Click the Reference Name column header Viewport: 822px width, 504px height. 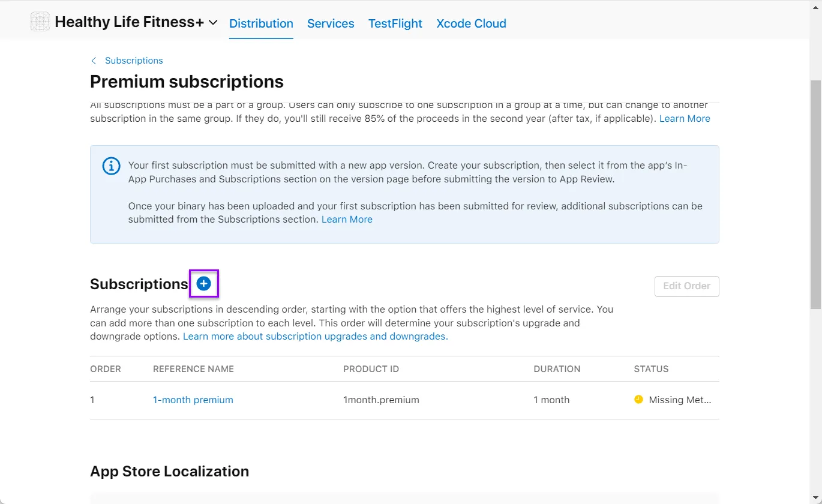[x=193, y=369]
